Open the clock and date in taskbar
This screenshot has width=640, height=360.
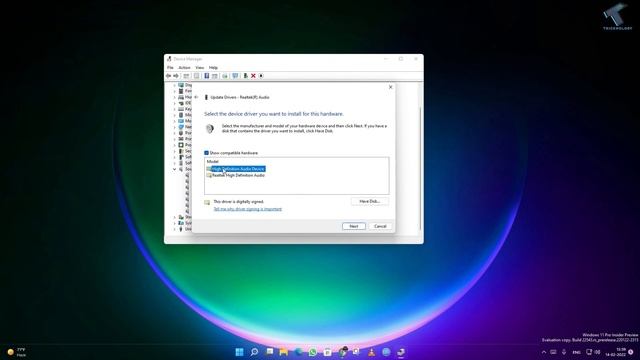[616, 352]
